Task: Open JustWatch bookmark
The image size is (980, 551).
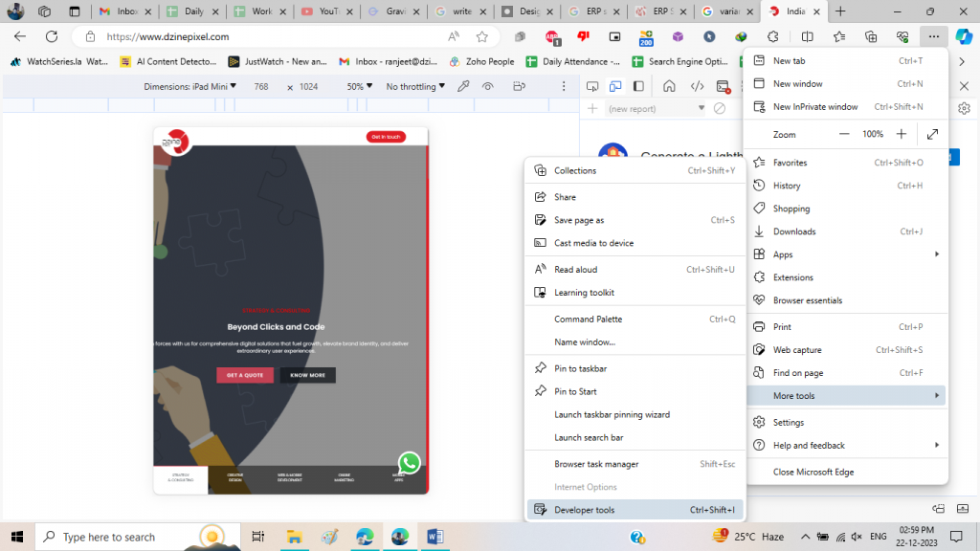Action: click(x=277, y=61)
